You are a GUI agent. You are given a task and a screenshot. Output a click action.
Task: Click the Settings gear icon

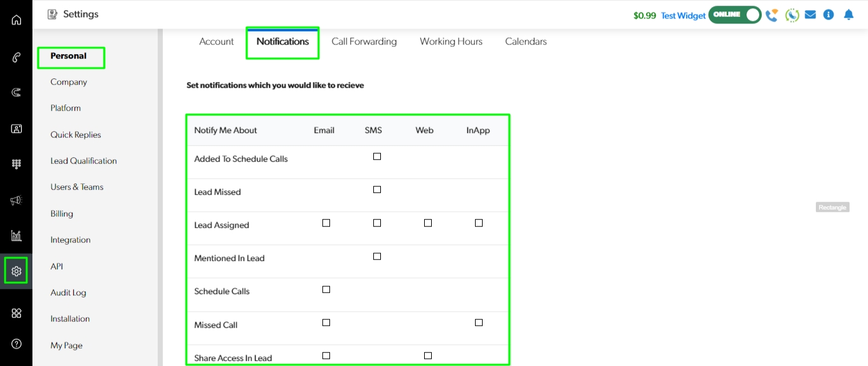point(17,271)
